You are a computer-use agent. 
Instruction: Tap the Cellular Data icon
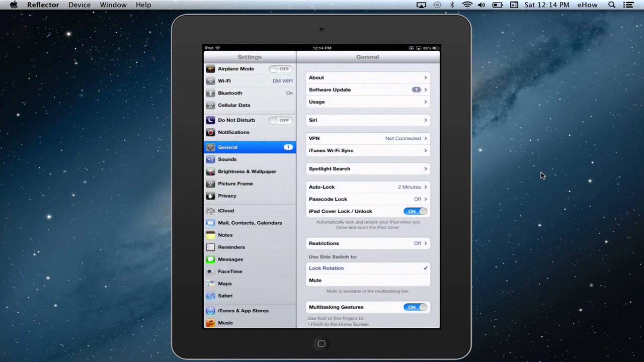(x=210, y=105)
